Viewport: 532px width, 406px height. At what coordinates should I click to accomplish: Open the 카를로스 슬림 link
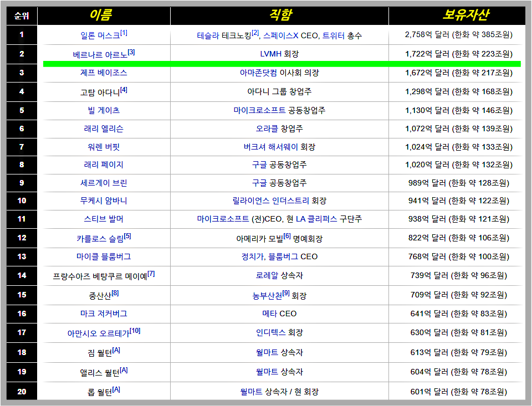pos(100,238)
